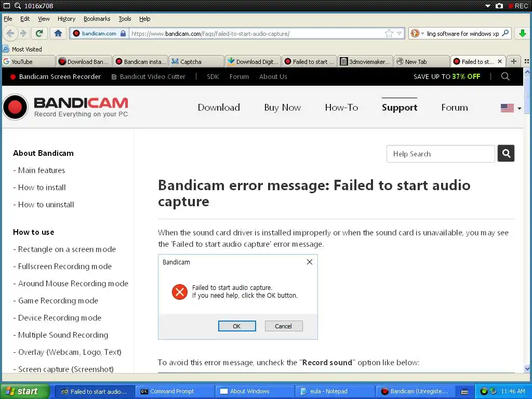Click the search icon in black top bar
The image size is (532, 399).
click(x=505, y=76)
